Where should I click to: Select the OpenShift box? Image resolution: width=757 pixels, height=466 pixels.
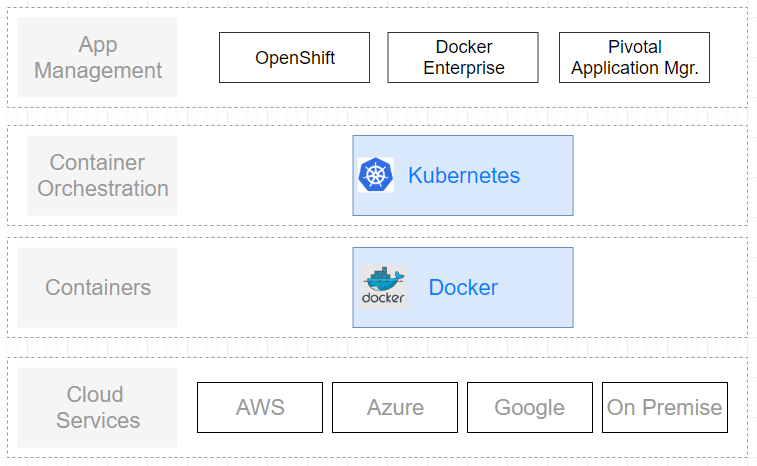pos(294,57)
